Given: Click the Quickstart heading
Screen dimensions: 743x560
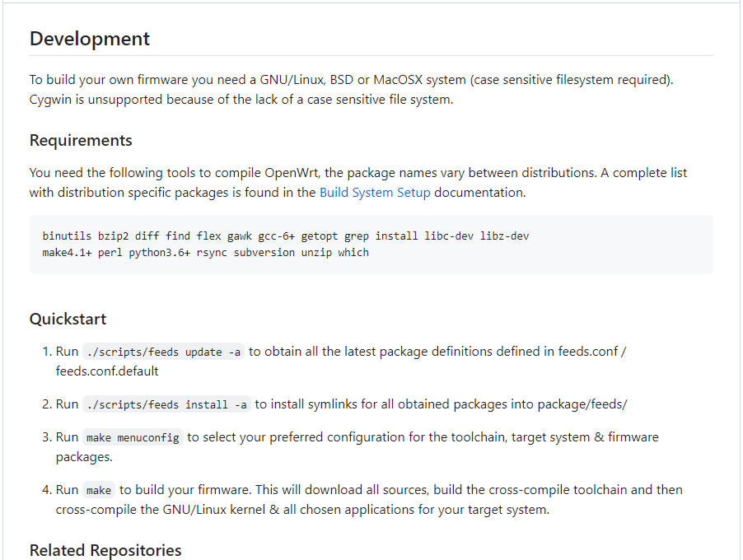Looking at the screenshot, I should tap(68, 319).
